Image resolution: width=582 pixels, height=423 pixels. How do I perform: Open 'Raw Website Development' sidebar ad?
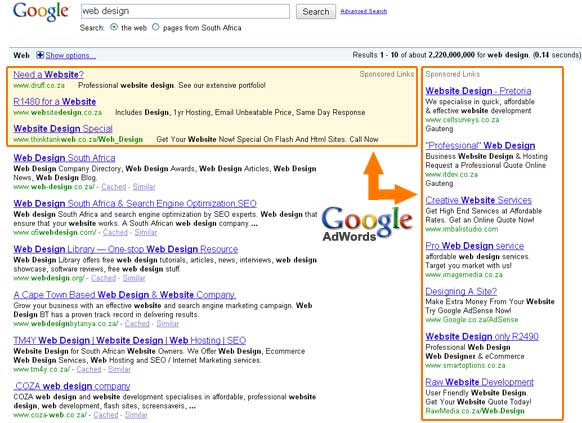[480, 382]
